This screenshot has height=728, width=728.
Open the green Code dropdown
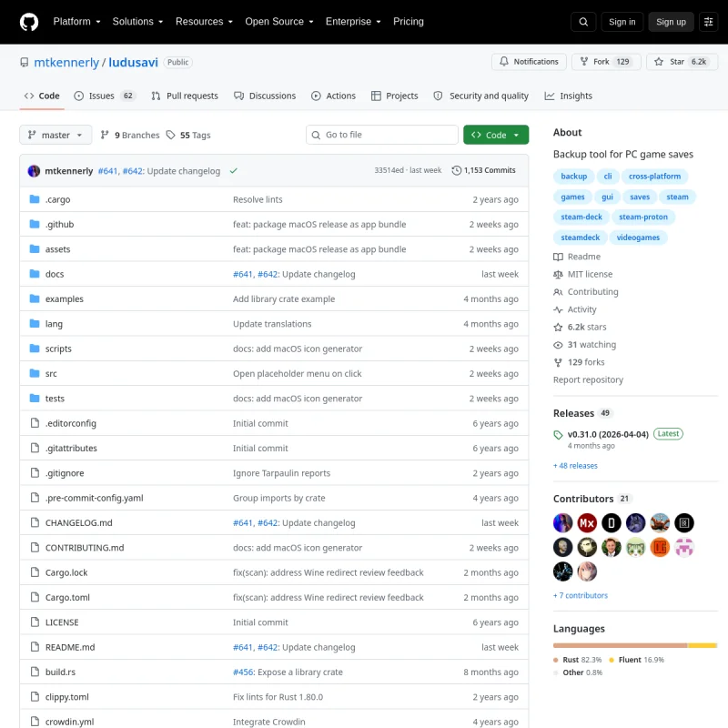tap(496, 135)
